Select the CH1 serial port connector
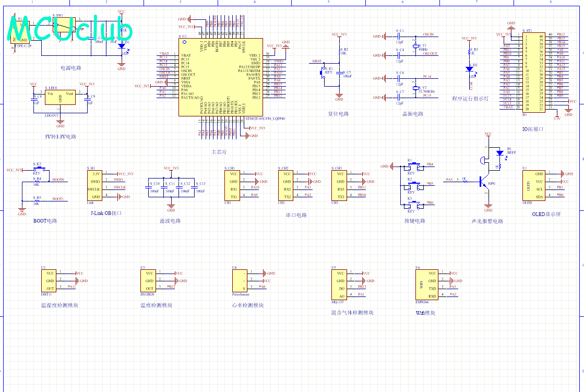 point(233,185)
